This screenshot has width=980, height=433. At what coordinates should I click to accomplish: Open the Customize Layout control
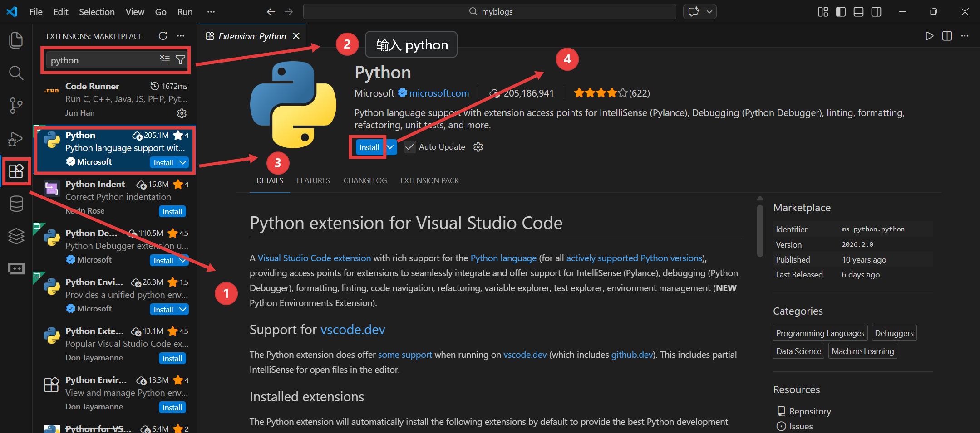[x=823, y=12]
